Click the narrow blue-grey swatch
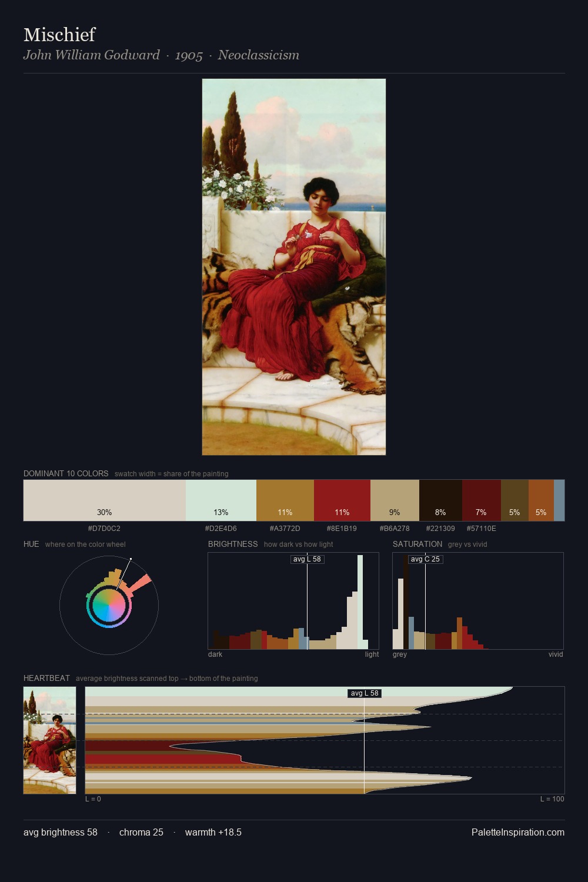Image resolution: width=588 pixels, height=882 pixels. tap(559, 500)
